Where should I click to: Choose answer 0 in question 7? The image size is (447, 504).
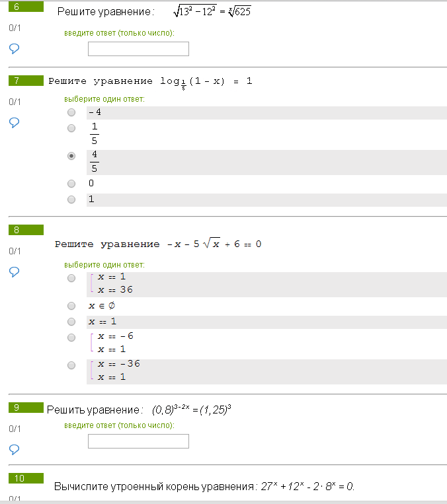(71, 184)
